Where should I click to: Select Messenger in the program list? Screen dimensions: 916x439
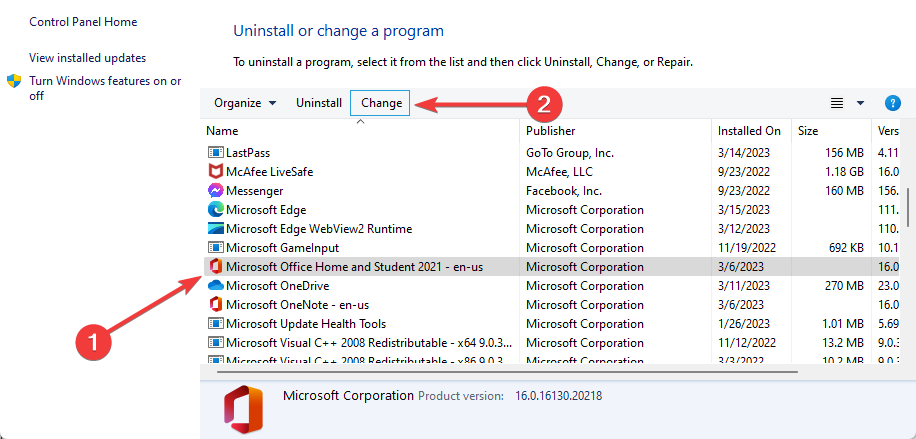pyautogui.click(x=255, y=191)
